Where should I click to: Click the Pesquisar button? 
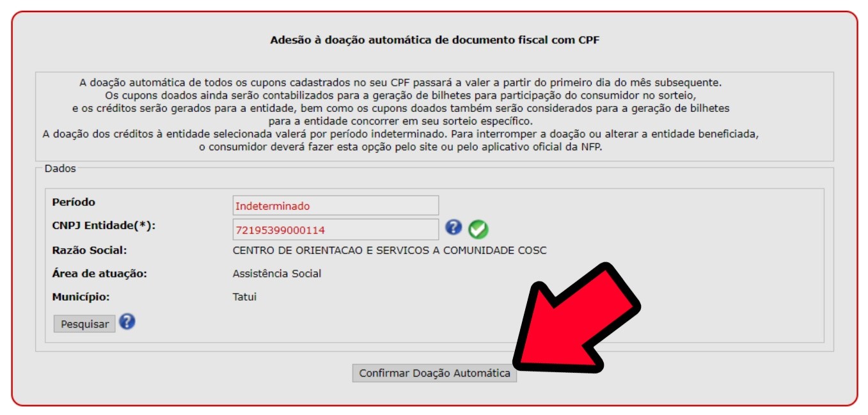tap(84, 324)
